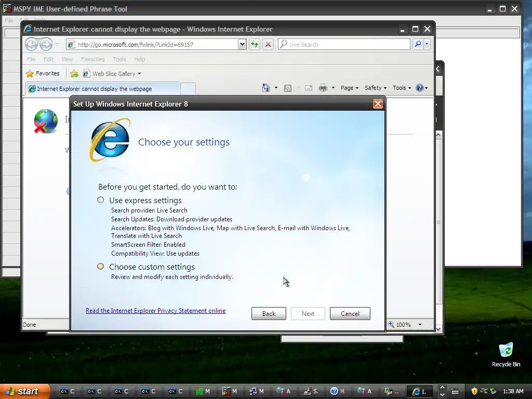The width and height of the screenshot is (532, 399).
Task: Cancel the Internet Explorer 8 setup
Action: point(350,313)
